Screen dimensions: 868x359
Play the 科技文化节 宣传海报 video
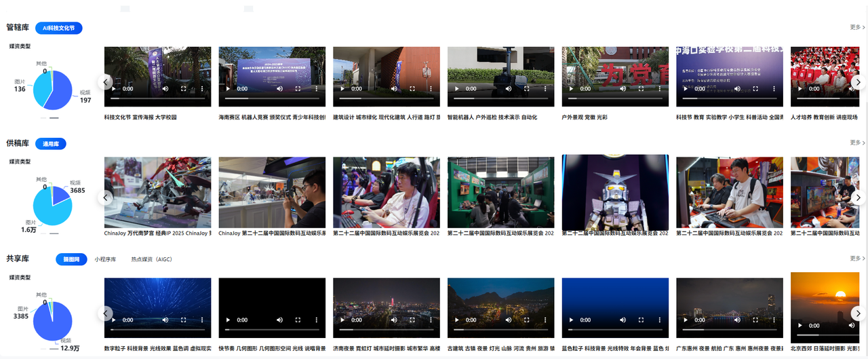pos(114,89)
